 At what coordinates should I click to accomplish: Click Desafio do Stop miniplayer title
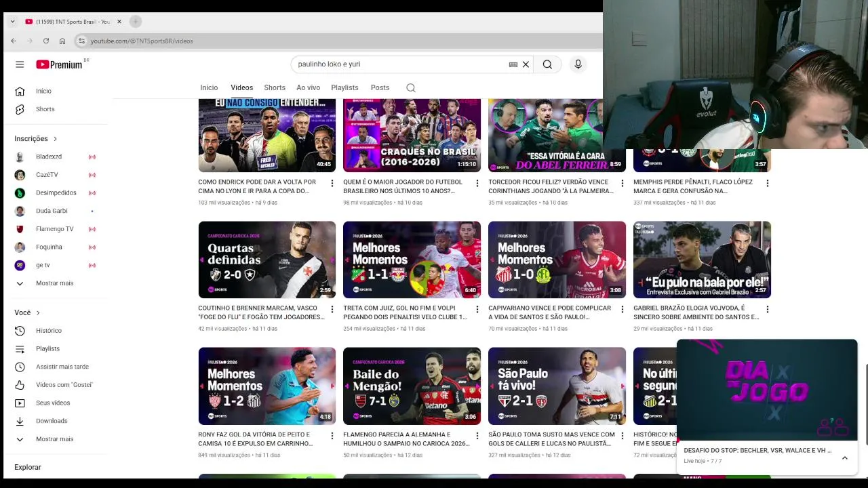757,450
